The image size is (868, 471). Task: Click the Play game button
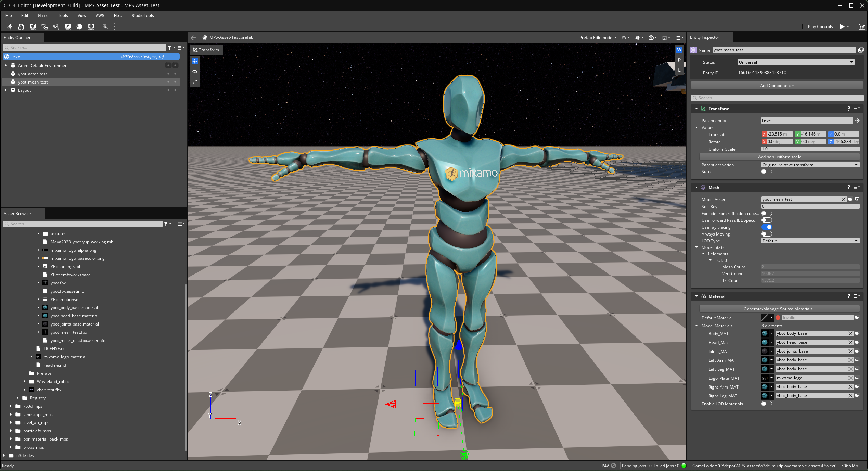842,27
